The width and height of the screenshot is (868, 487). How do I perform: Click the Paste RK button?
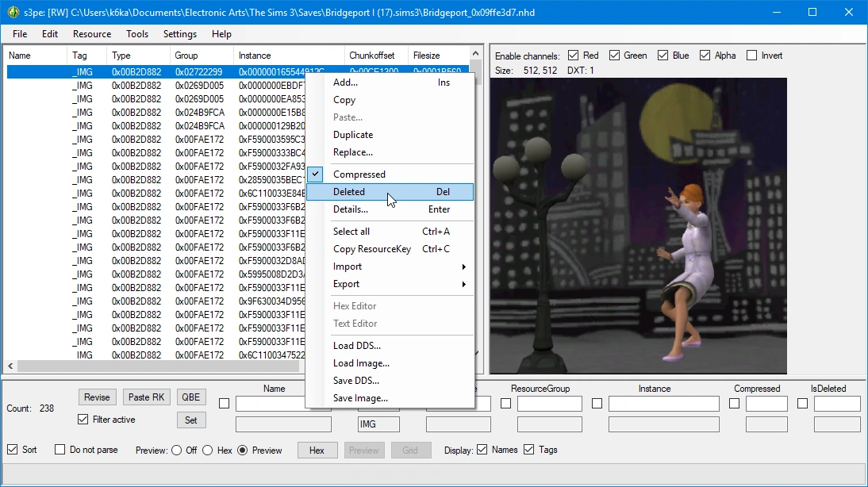[146, 397]
